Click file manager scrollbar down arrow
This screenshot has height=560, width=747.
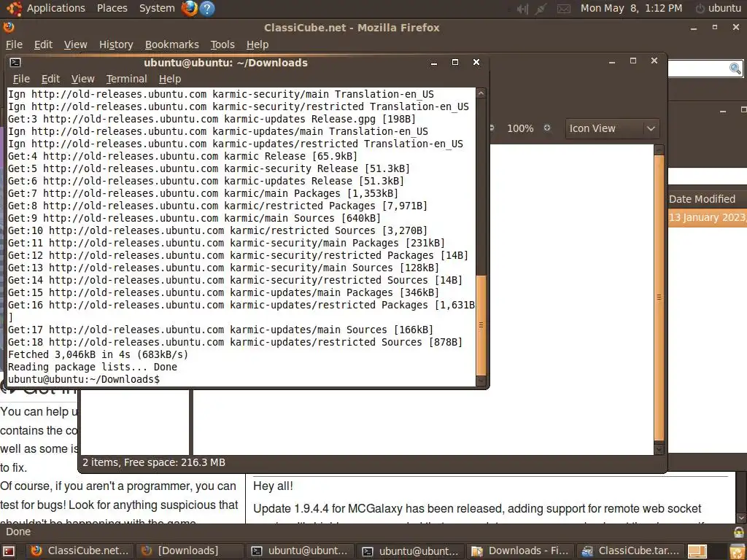(659, 448)
